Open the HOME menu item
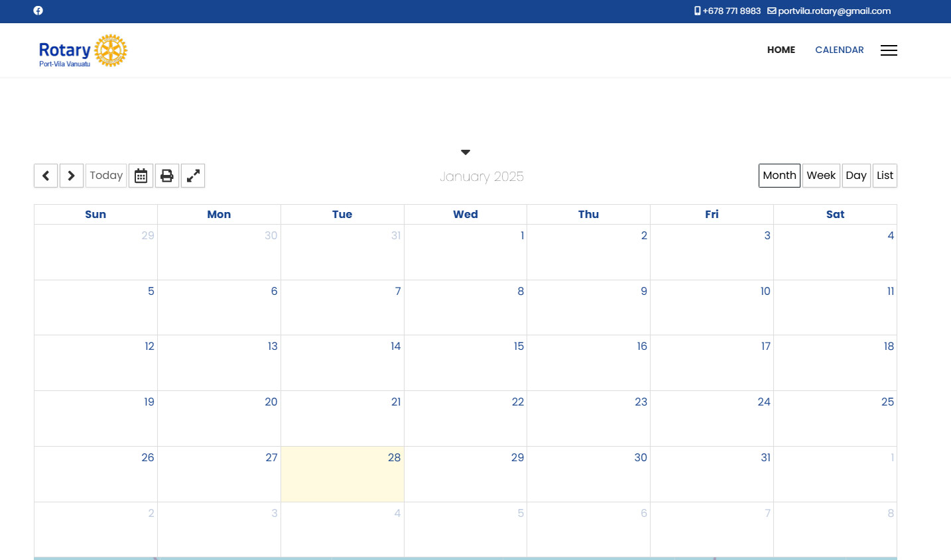This screenshot has width=951, height=560. coord(781,50)
